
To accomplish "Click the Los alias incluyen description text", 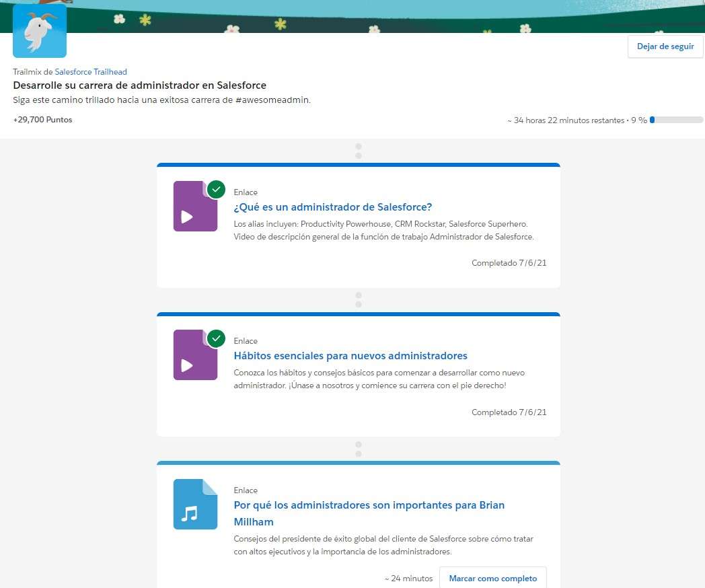I will (384, 230).
